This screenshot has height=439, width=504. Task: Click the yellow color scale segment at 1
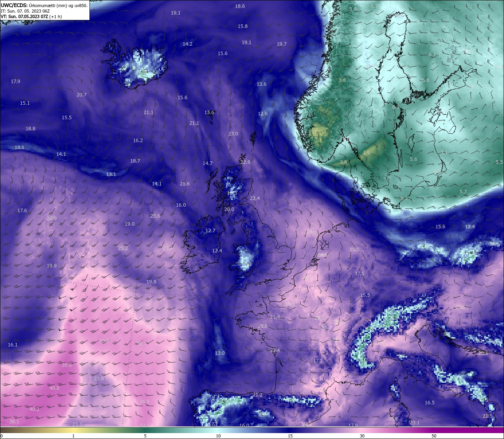click(74, 430)
